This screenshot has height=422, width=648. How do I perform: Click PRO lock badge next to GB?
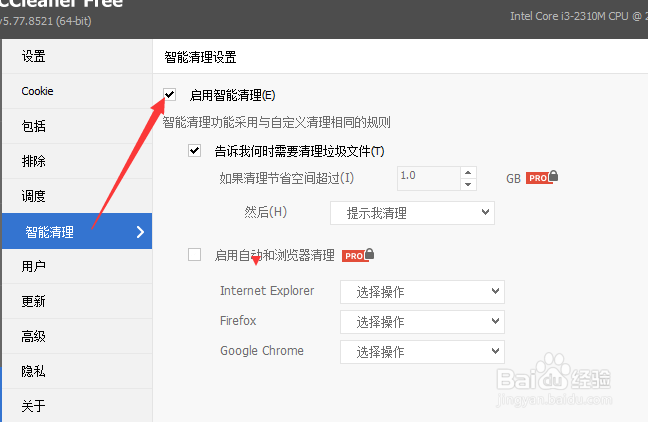click(x=542, y=177)
